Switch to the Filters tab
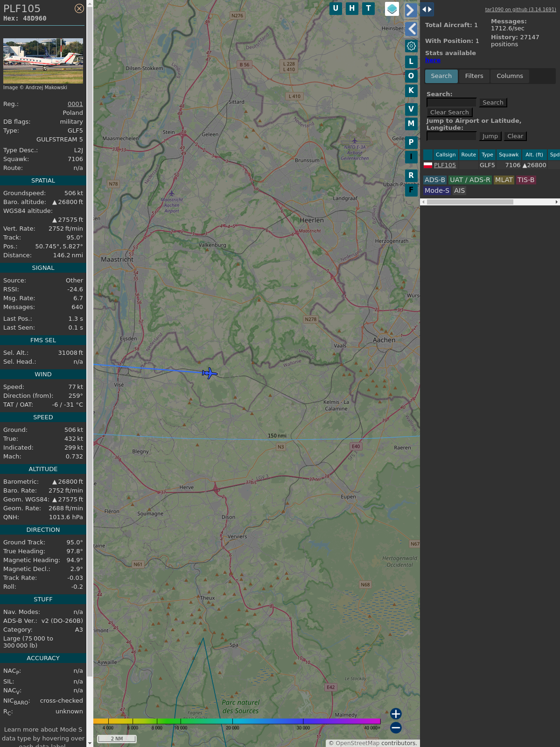Screen dimensions: 560x747 pyautogui.click(x=474, y=76)
